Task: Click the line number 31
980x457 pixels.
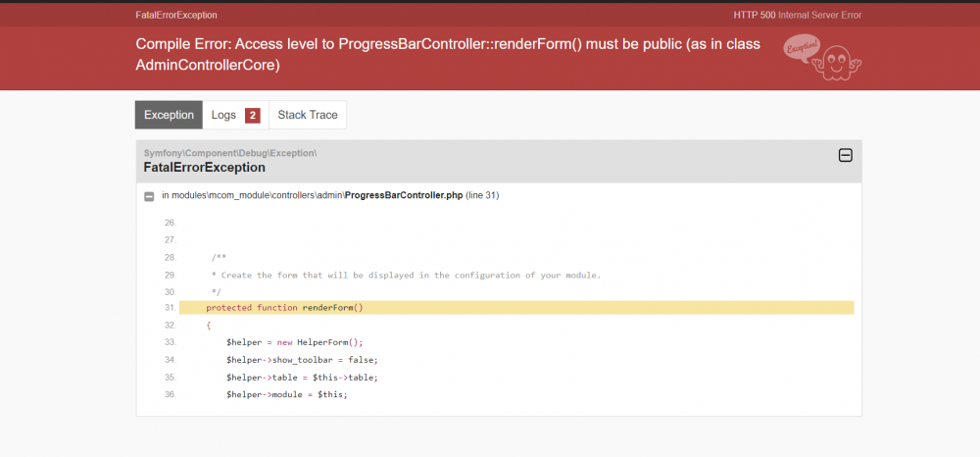Action: [170, 308]
